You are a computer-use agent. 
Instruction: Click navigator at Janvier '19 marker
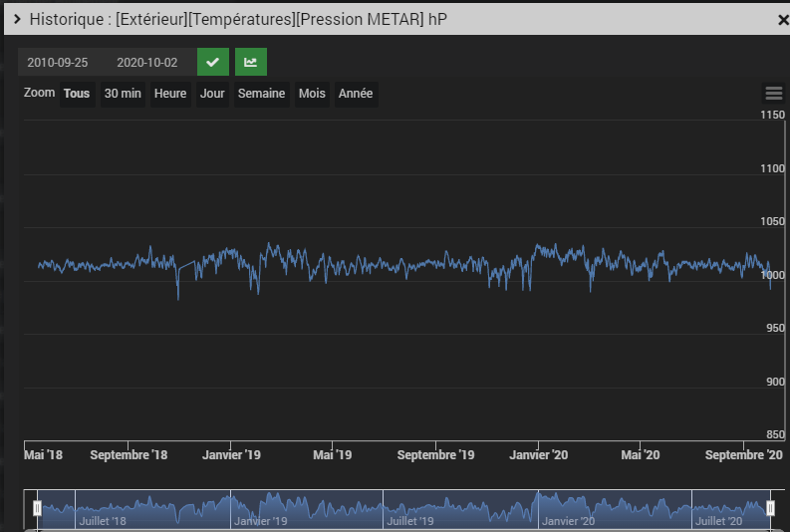coord(259,520)
